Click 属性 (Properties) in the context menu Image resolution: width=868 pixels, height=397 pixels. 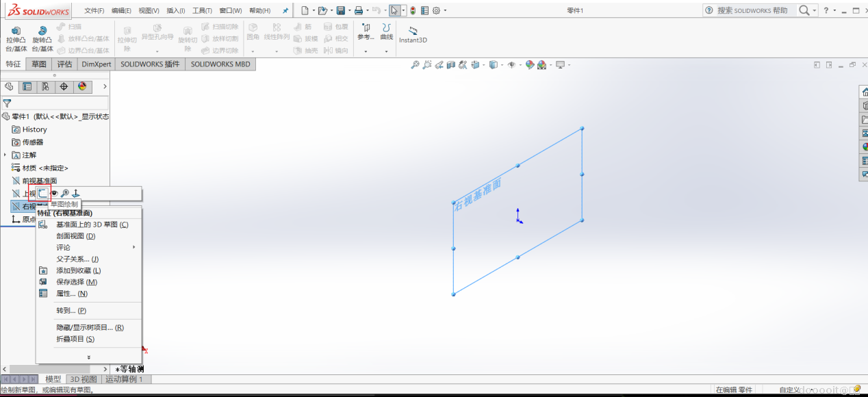tap(71, 294)
